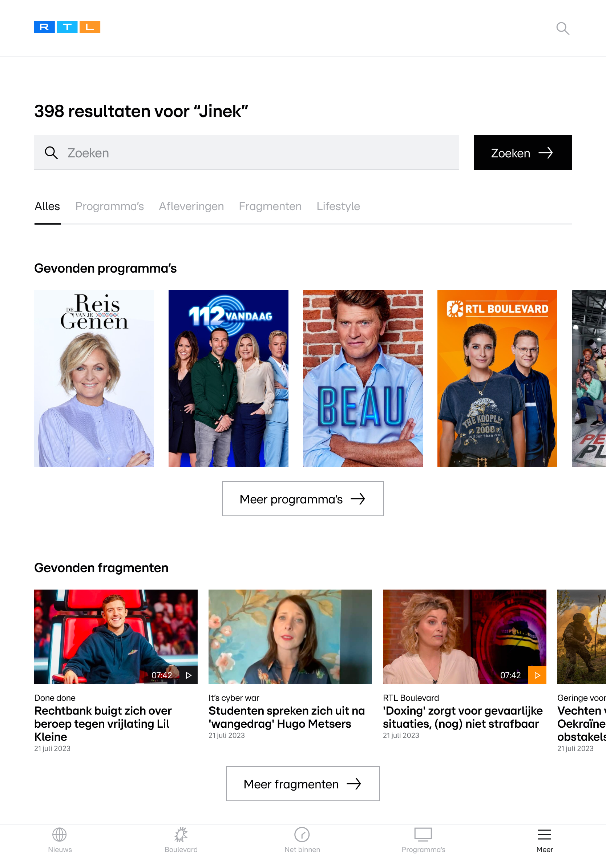This screenshot has width=606, height=868.
Task: Click the Meer fragmenten button
Action: pyautogui.click(x=303, y=784)
